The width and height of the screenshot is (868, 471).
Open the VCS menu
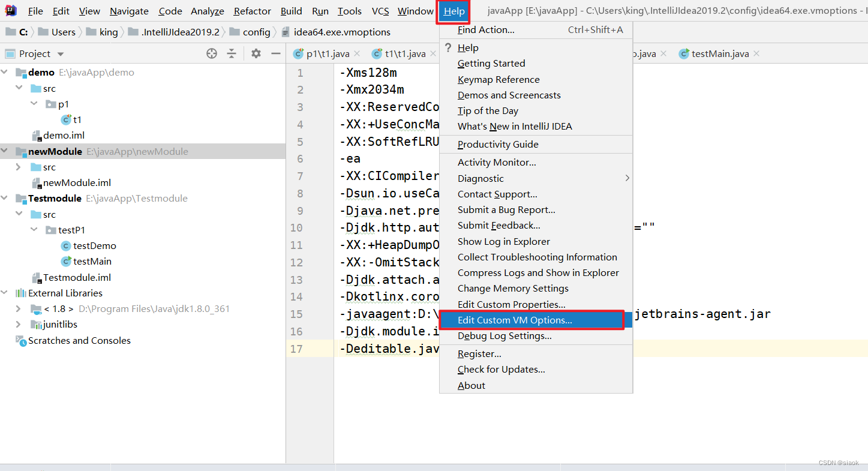tap(380, 11)
